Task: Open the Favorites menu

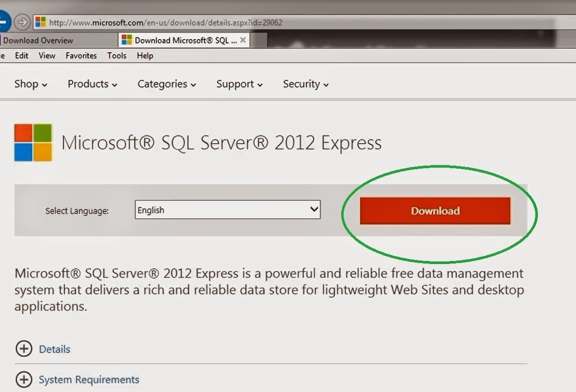Action: tap(81, 56)
